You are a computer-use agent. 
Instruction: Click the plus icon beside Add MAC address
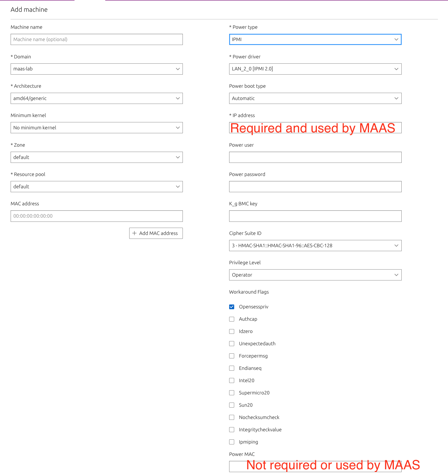(134, 233)
